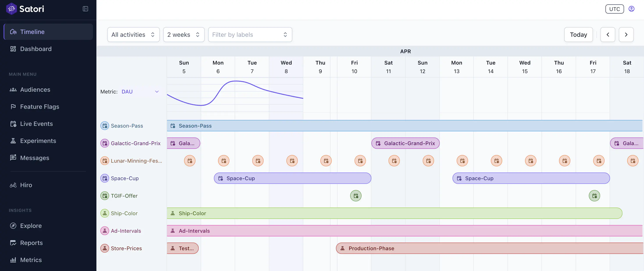
Task: Open the user profile avatar icon
Action: point(631,9)
